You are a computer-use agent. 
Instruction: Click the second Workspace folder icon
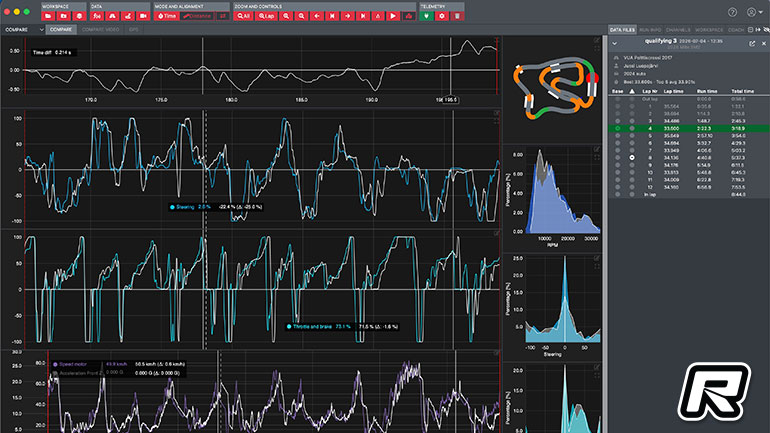coord(63,16)
